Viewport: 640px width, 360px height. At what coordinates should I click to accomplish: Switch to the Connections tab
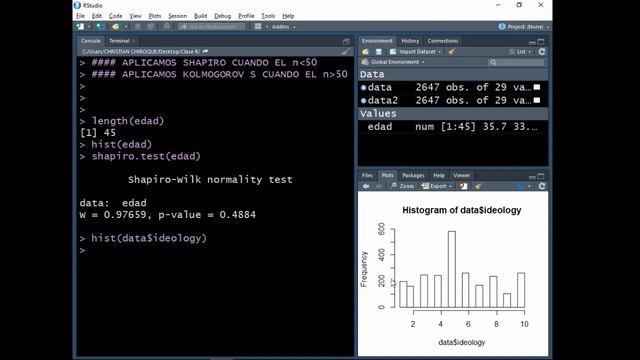pos(443,41)
